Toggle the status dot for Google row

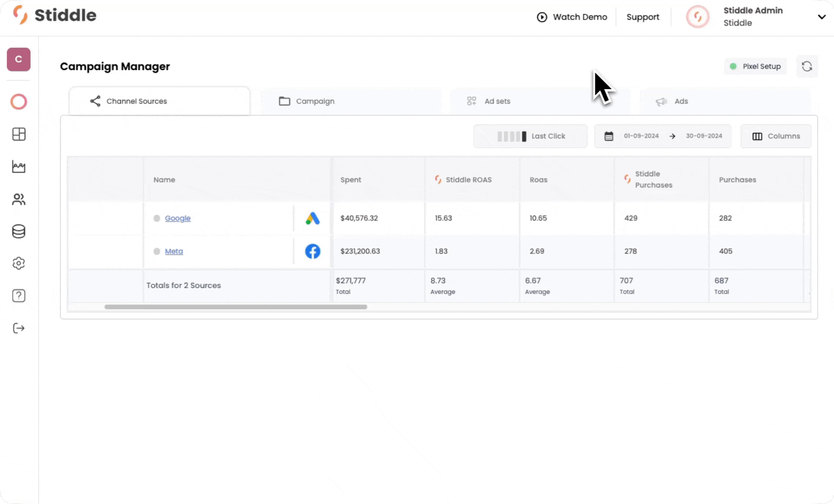(x=157, y=218)
